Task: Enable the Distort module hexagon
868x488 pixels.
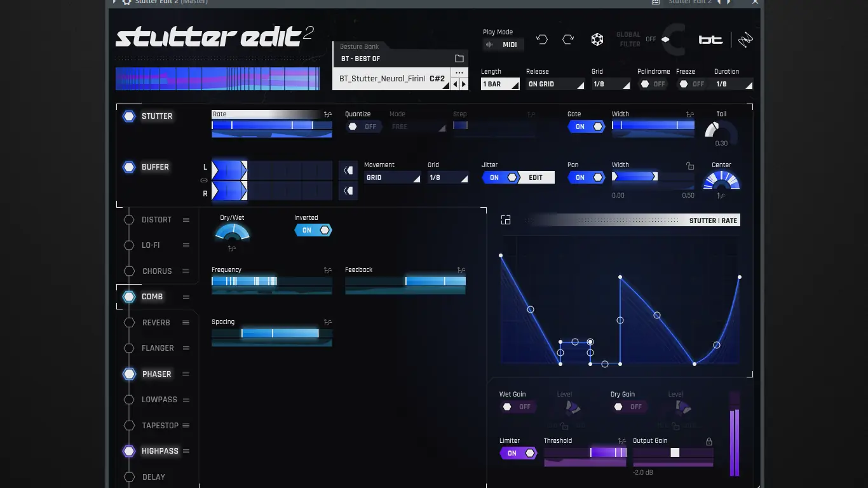Action: pos(129,220)
